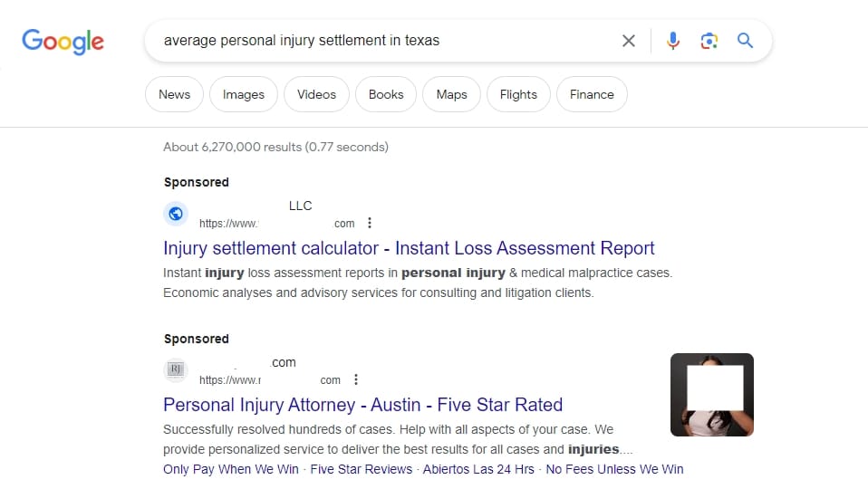Click globe favicon of first sponsored result
Viewport: 868px width, 489px height.
click(176, 214)
